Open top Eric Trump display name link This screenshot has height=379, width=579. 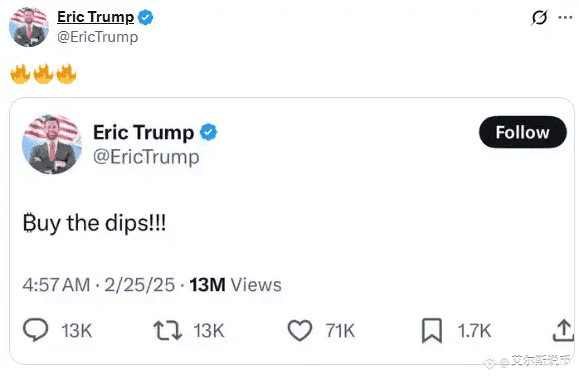95,17
